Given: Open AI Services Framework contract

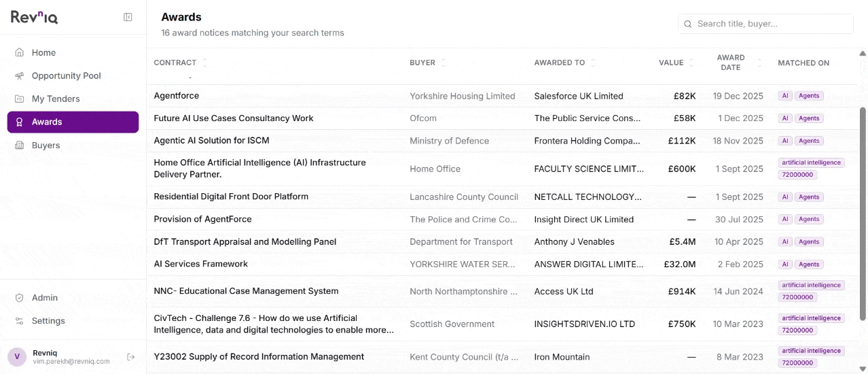Looking at the screenshot, I should [x=200, y=264].
